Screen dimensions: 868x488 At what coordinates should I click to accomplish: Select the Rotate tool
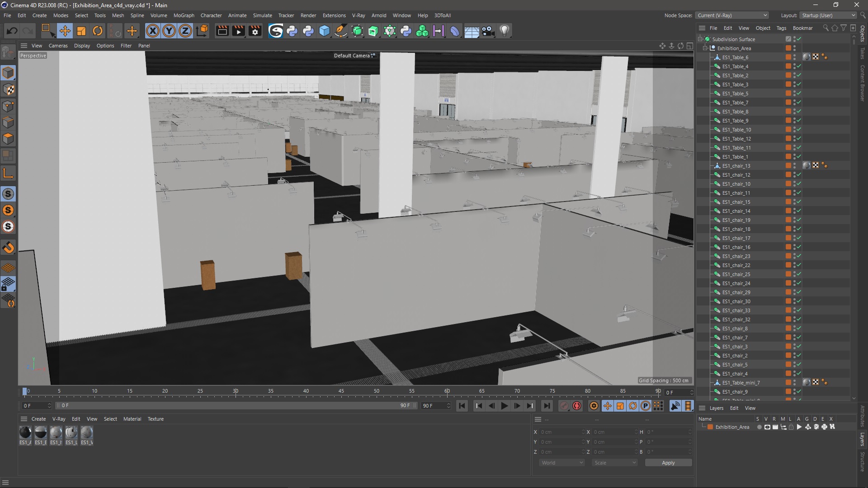(98, 31)
